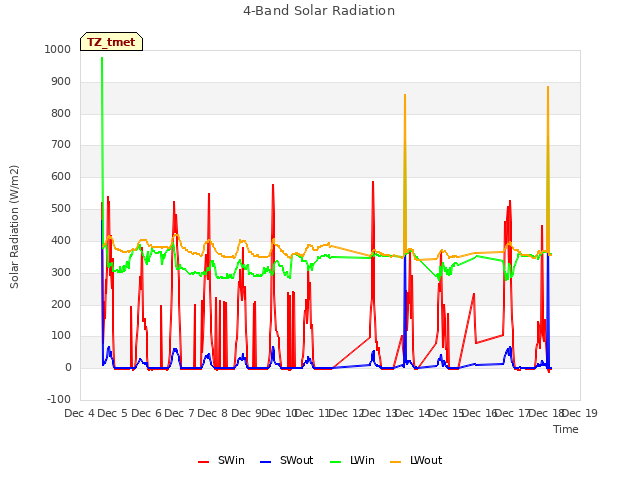Click the orange LWout spike on Dec 18
Viewport: 640px width, 480px height.
coord(548,87)
